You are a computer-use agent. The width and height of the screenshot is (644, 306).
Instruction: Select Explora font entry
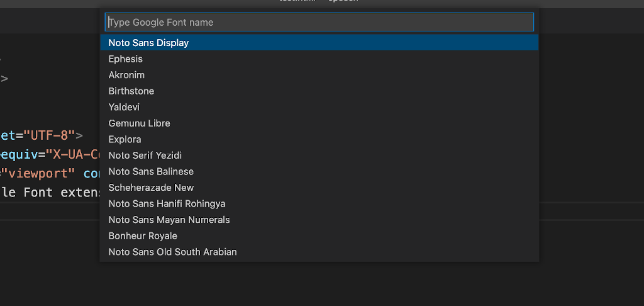click(319, 139)
